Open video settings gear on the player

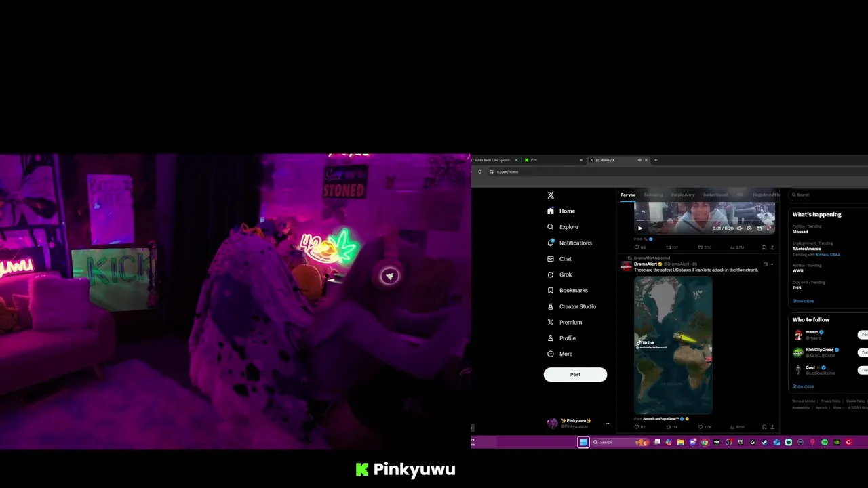749,228
